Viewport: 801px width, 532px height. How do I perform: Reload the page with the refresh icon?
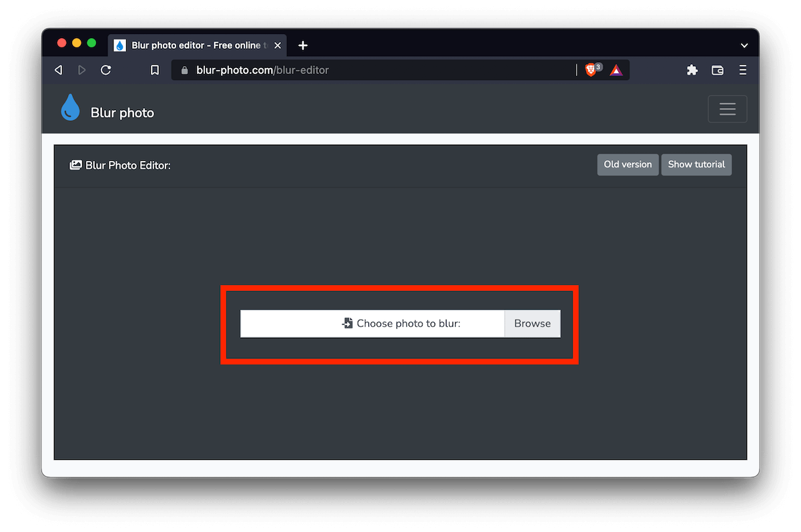point(105,70)
